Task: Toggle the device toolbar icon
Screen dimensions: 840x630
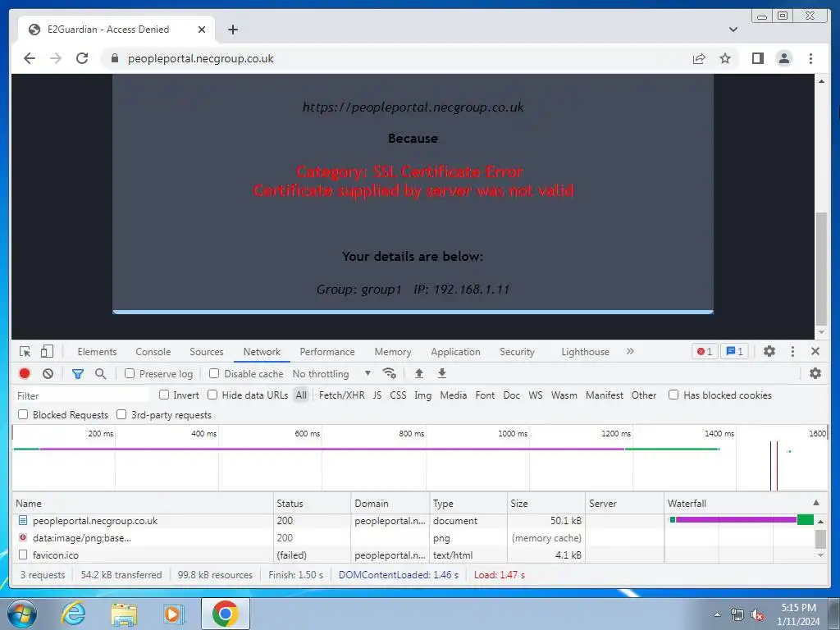Action: [47, 351]
